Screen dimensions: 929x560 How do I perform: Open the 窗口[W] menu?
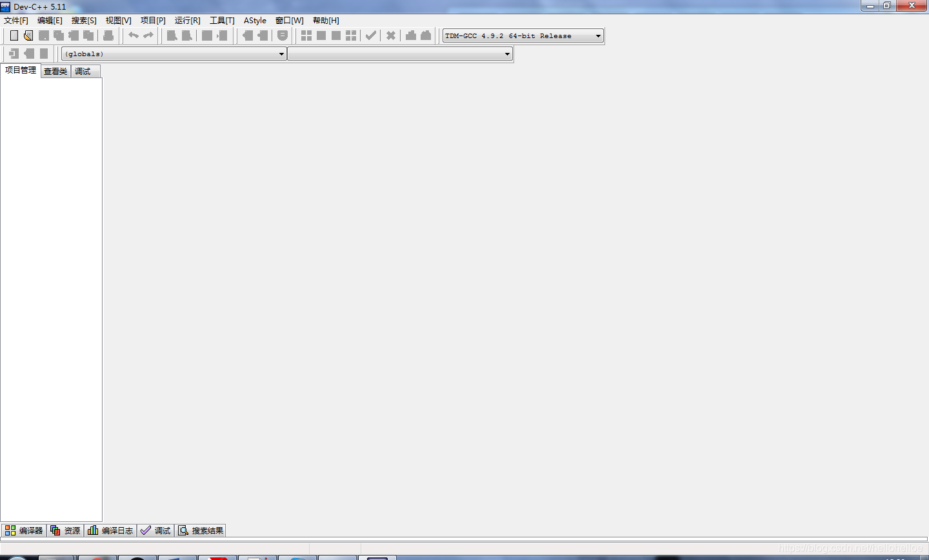[290, 21]
